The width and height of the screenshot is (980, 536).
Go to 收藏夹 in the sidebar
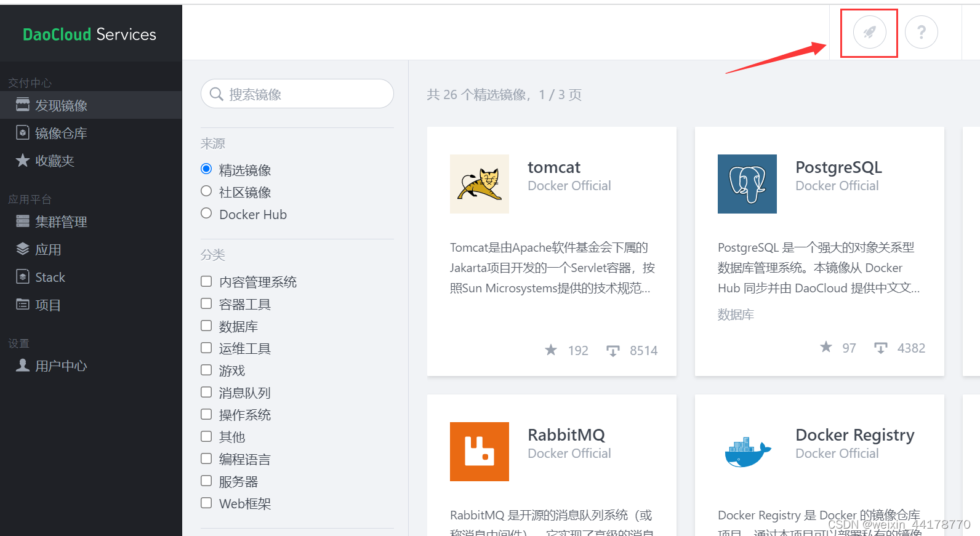[x=91, y=161]
